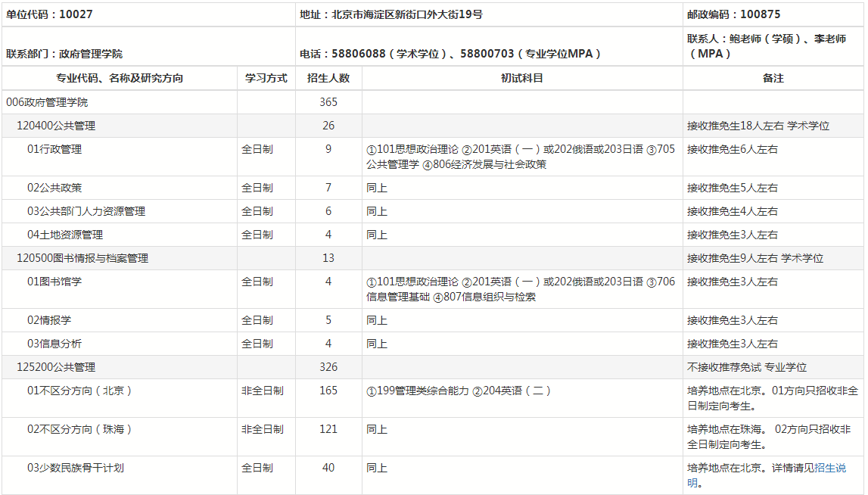Click the 04土地资源管理 entry
868x495 pixels.
(x=65, y=235)
